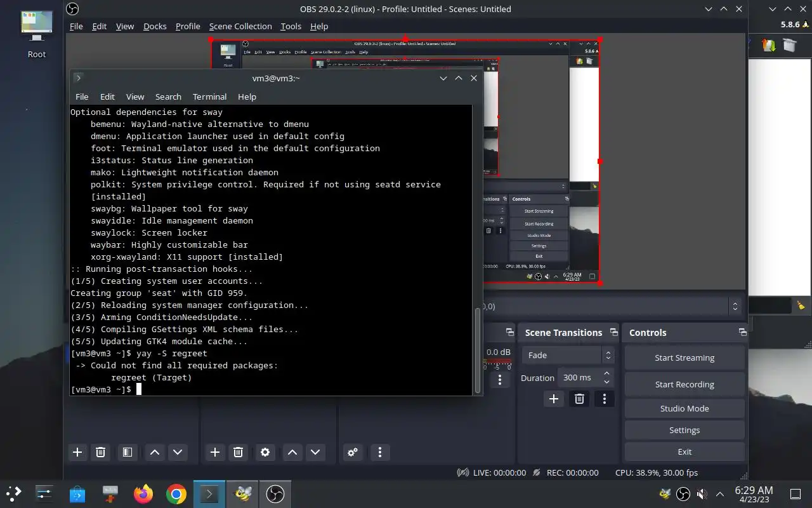Image resolution: width=812 pixels, height=508 pixels.
Task: Open OBS Settings button in Controls
Action: pos(684,430)
